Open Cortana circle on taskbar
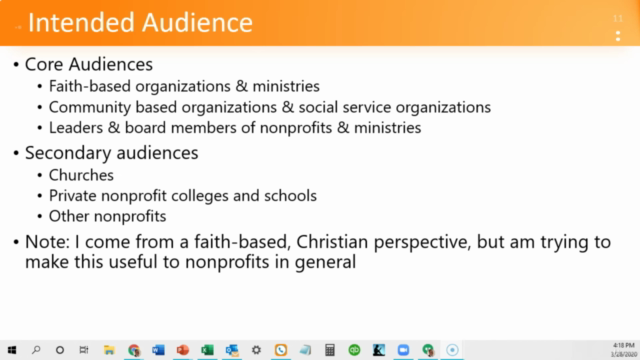The height and width of the screenshot is (360, 640). pyautogui.click(x=60, y=350)
